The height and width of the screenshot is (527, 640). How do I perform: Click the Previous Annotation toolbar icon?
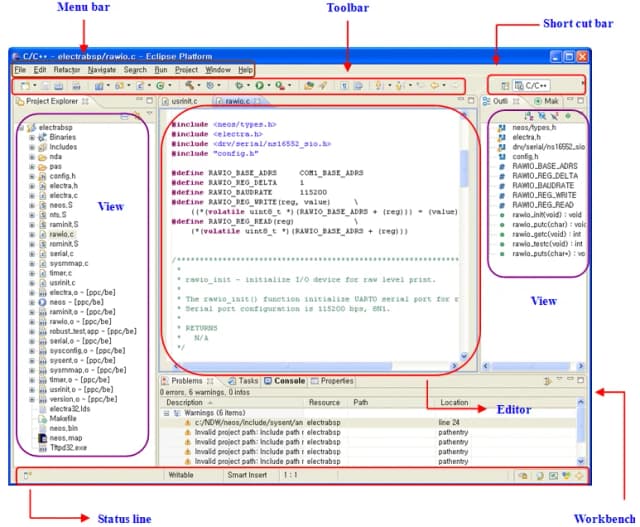tap(400, 86)
